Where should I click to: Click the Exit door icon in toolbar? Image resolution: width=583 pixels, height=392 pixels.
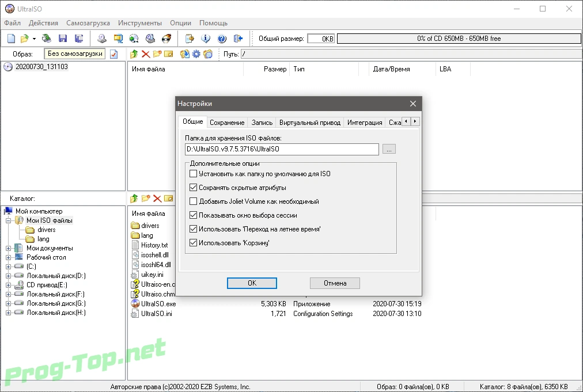[238, 38]
